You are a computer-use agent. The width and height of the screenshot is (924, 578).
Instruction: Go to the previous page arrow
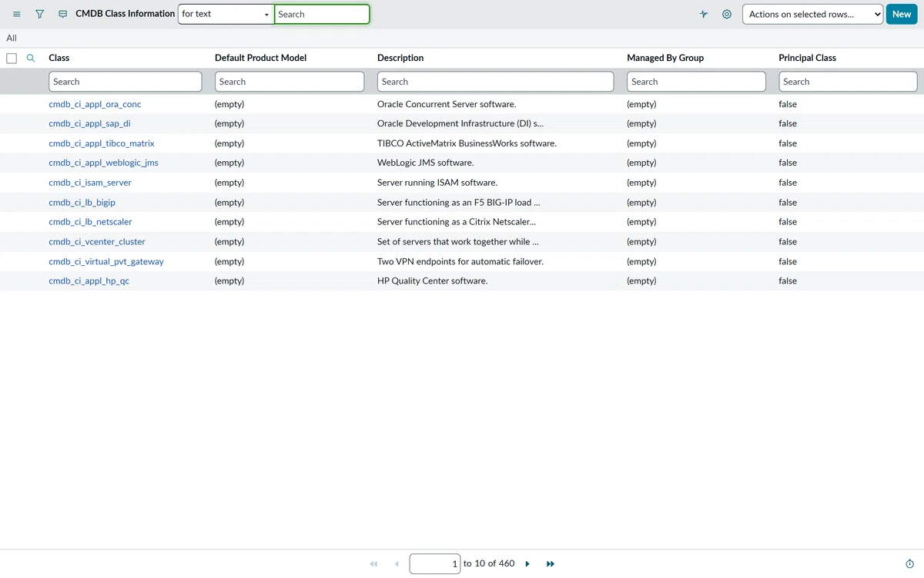(397, 564)
